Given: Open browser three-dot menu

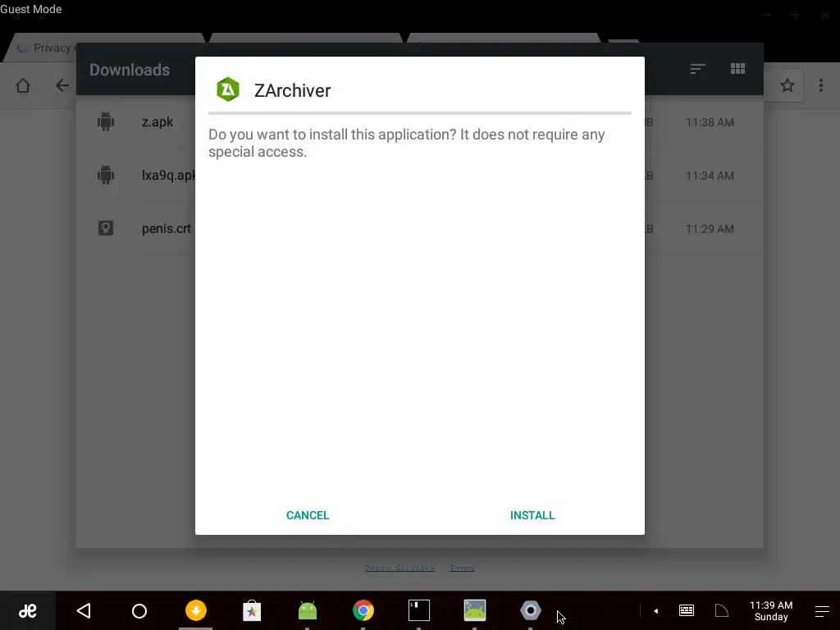Looking at the screenshot, I should coord(820,85).
